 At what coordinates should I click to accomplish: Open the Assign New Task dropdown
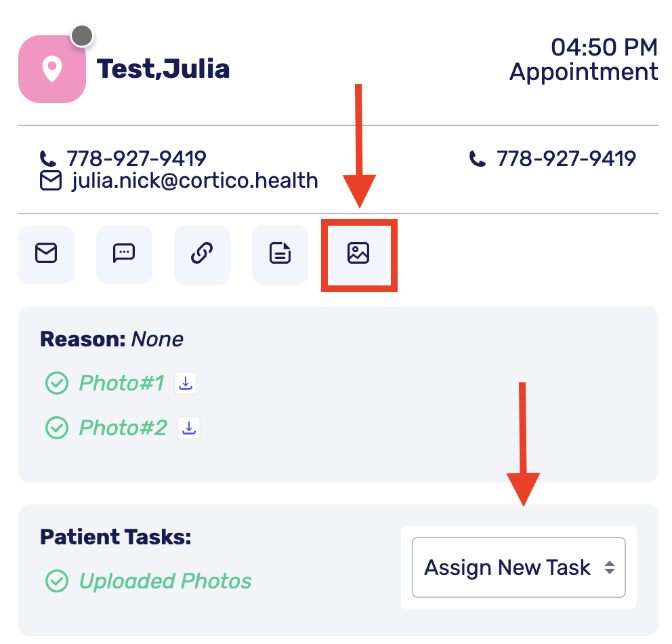(507, 567)
